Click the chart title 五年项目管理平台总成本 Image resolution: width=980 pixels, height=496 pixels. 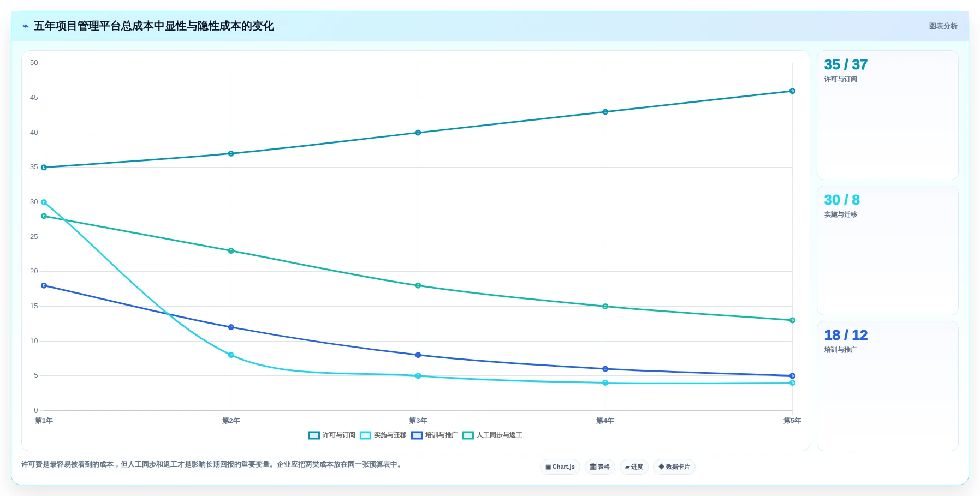click(154, 26)
